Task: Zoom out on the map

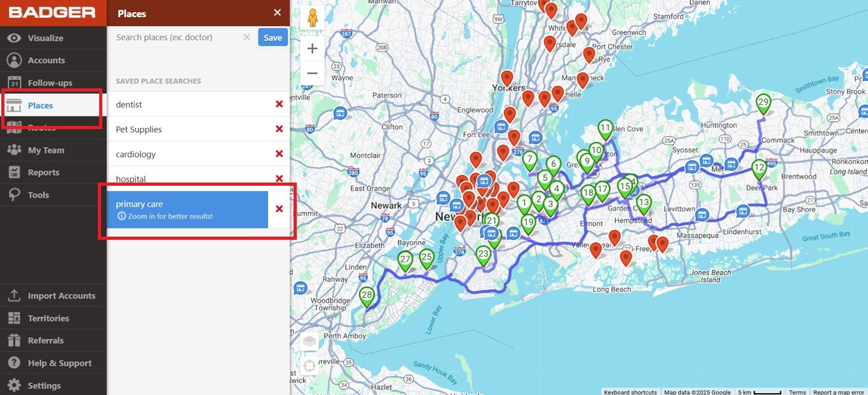Action: tap(312, 73)
